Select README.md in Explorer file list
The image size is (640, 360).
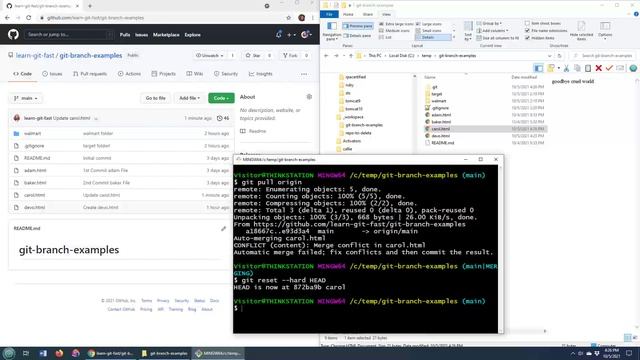(442, 143)
